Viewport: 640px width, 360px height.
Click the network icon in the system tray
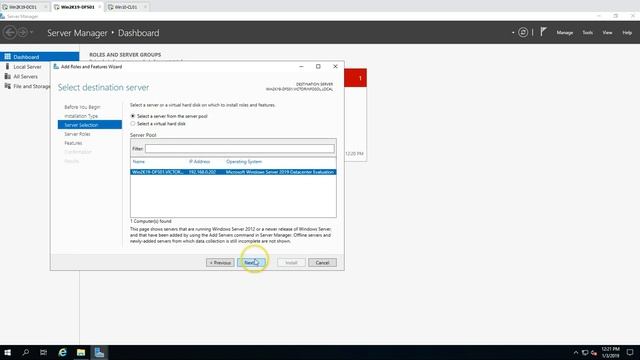(585, 353)
